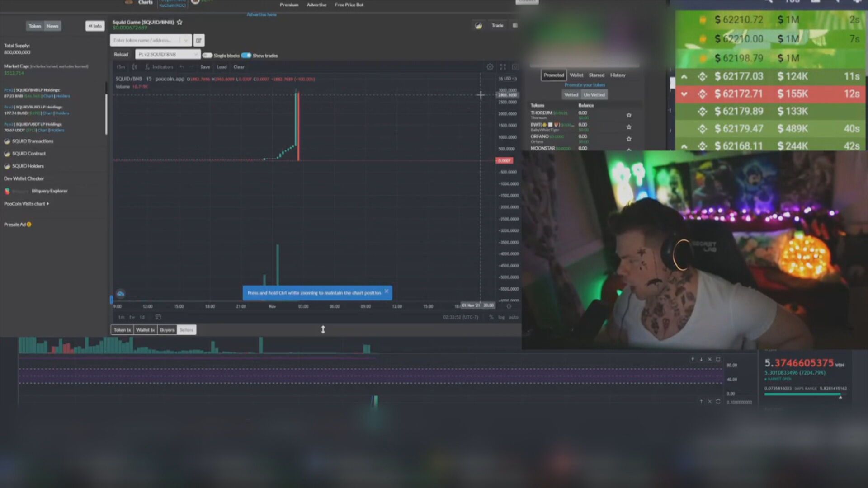Turn off Show trades switch
The height and width of the screenshot is (488, 868).
[x=246, y=56]
